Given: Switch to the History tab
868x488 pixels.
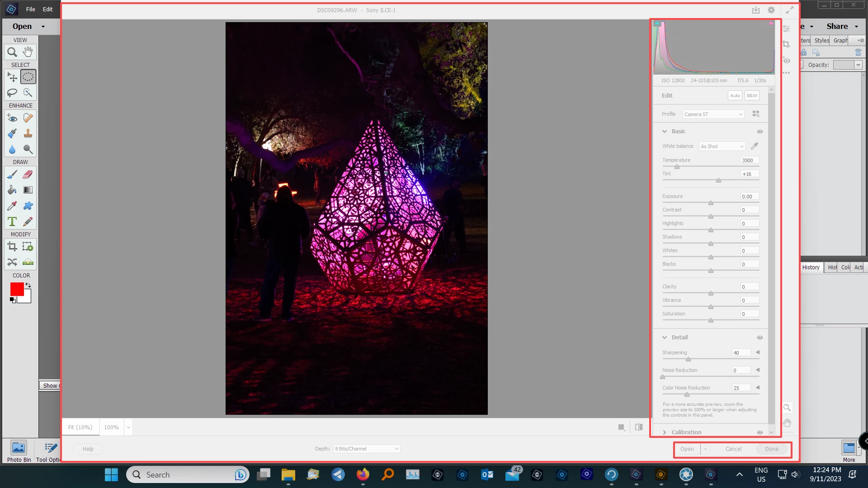Looking at the screenshot, I should [811, 267].
